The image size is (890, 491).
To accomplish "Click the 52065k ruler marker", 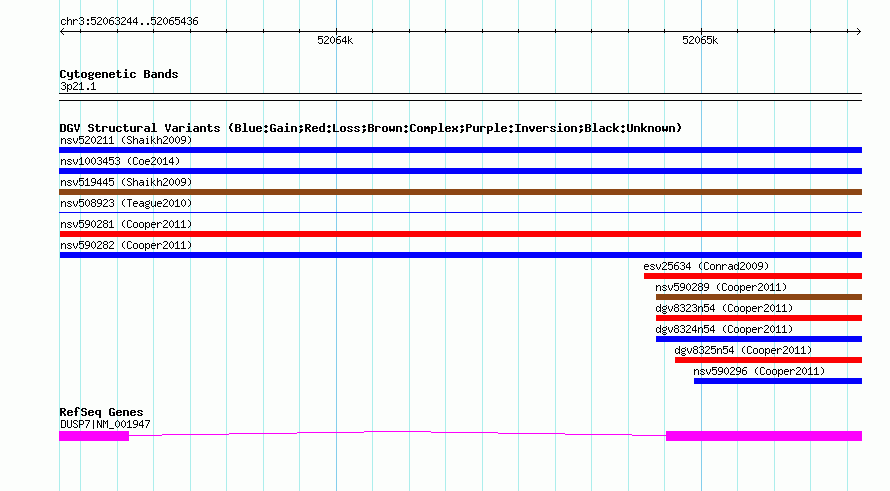I will point(700,40).
